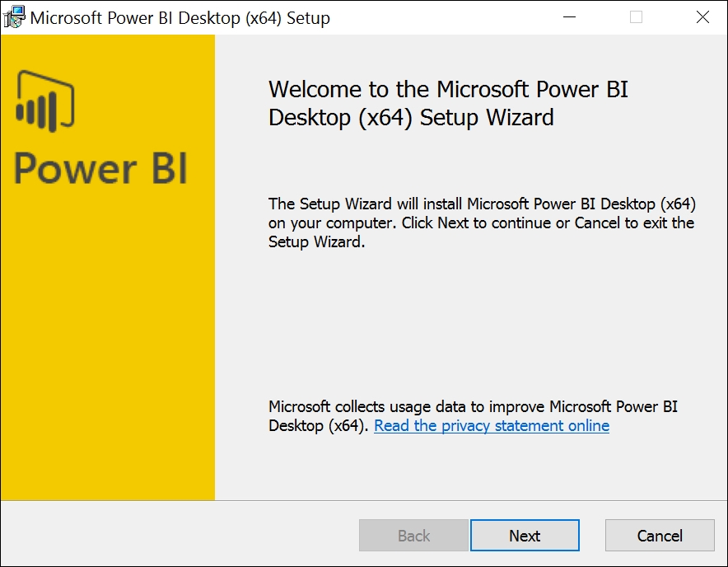This screenshot has width=728, height=567.
Task: Cancel the Power BI Desktop setup
Action: coord(660,536)
